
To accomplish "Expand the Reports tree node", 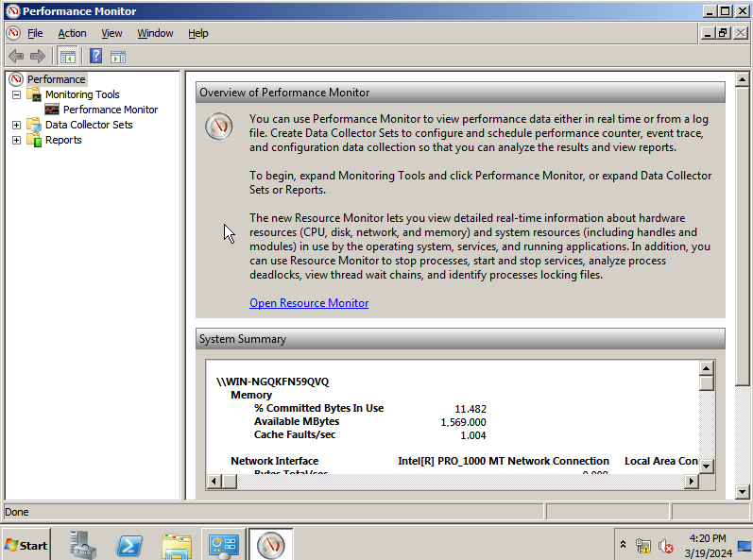I will [x=16, y=140].
